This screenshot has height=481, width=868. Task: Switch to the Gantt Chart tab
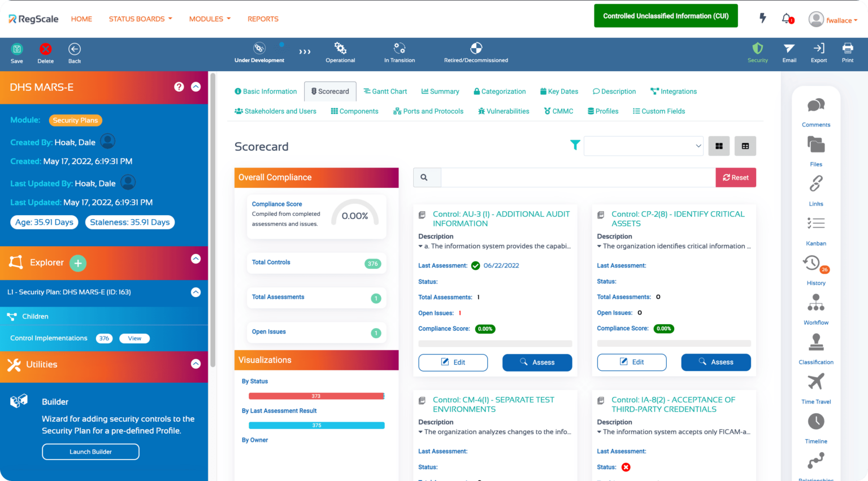click(x=385, y=91)
